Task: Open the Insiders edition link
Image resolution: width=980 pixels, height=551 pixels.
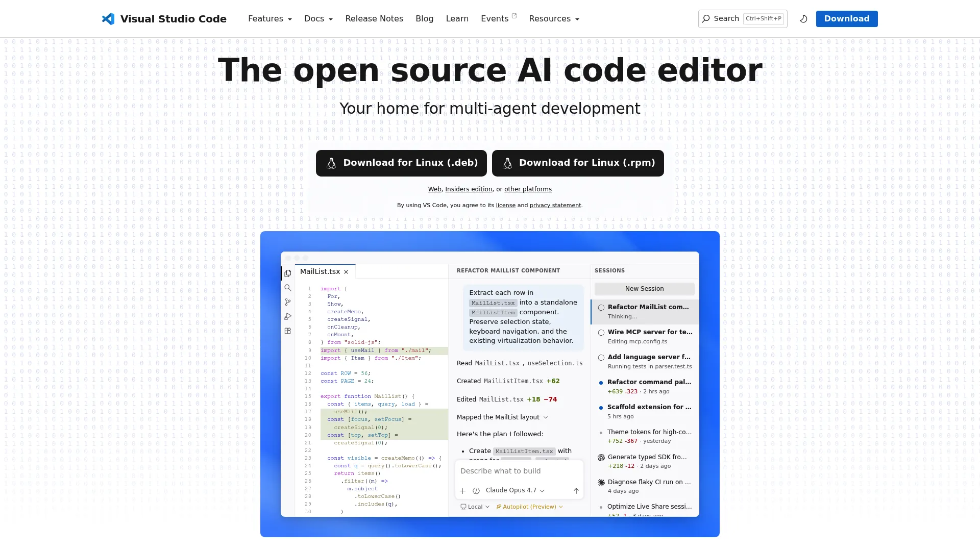Action: point(469,189)
